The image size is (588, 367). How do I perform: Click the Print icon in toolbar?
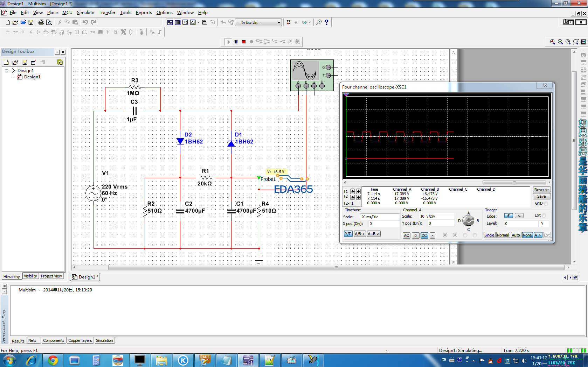tap(41, 22)
